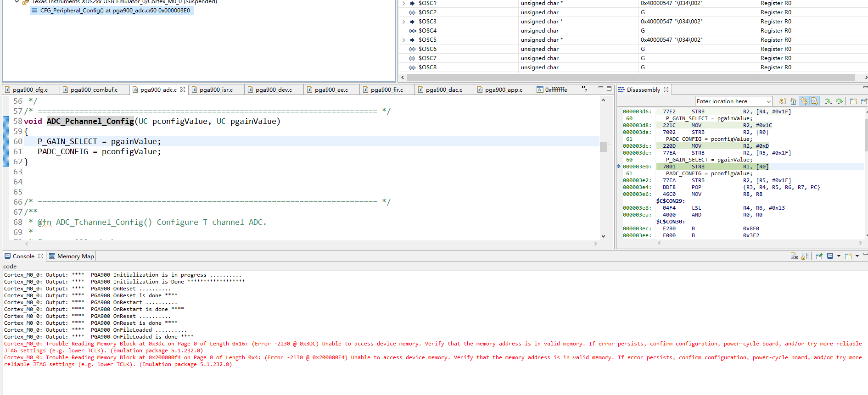Toggle Show Source in Disassembly view
868x395 pixels.
[815, 101]
